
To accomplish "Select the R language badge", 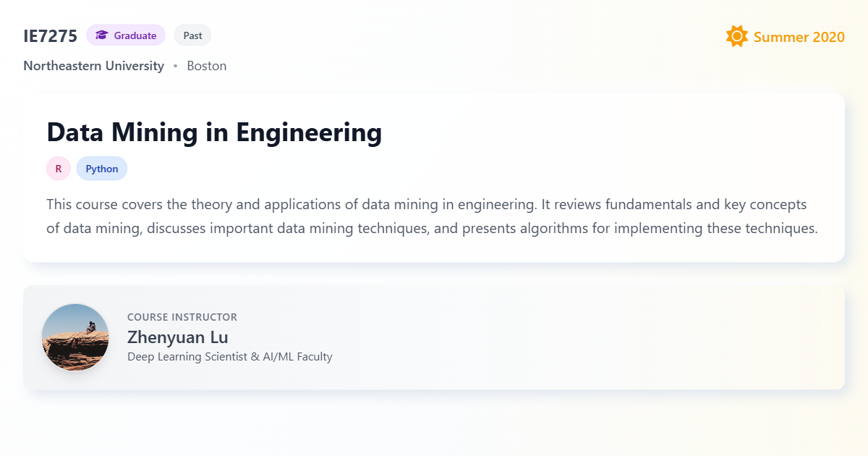I will pos(58,168).
